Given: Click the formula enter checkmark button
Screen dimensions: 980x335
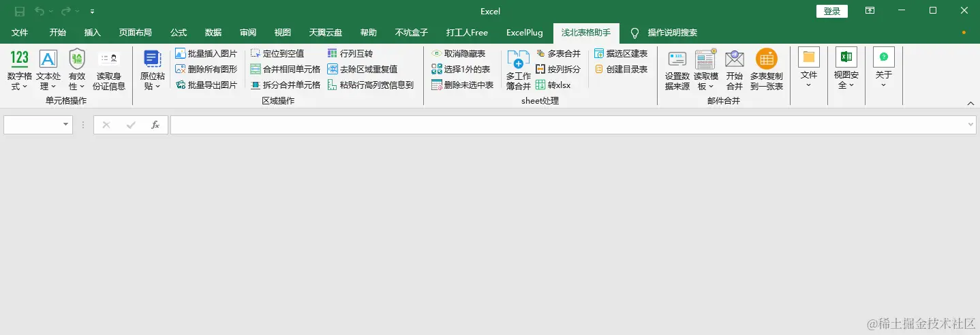Looking at the screenshot, I should click(x=131, y=125).
